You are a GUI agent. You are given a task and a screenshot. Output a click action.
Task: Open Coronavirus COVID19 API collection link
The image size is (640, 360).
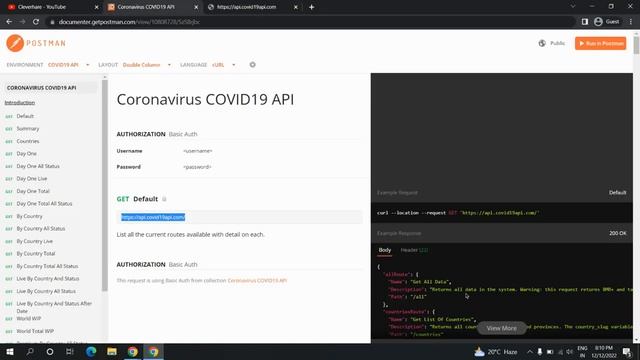(x=257, y=280)
